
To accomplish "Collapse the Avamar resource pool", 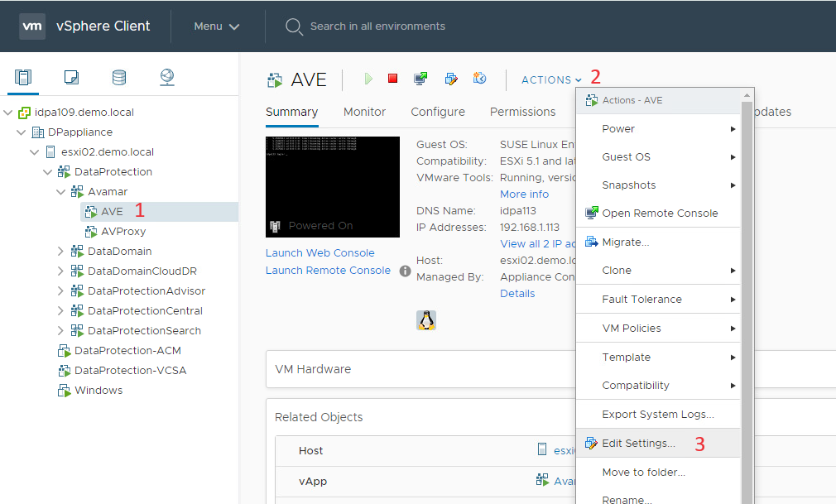I will tap(60, 191).
